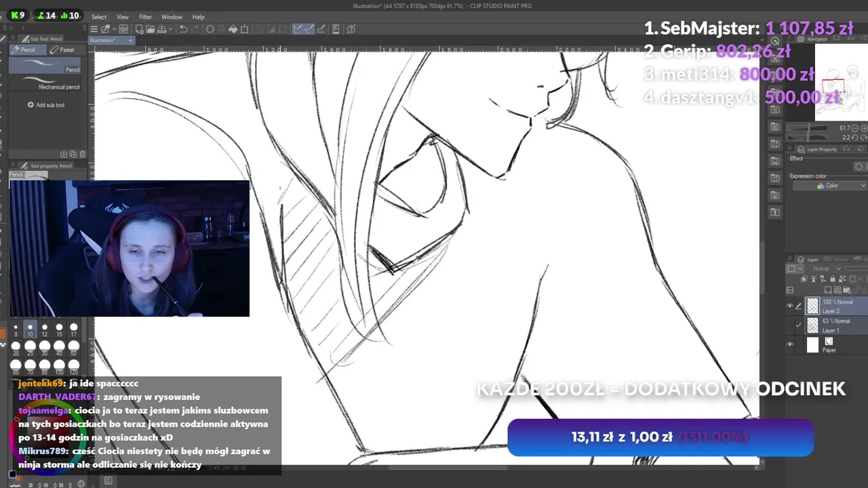
Task: Open the command bar hamburger menu
Action: (x=94, y=29)
